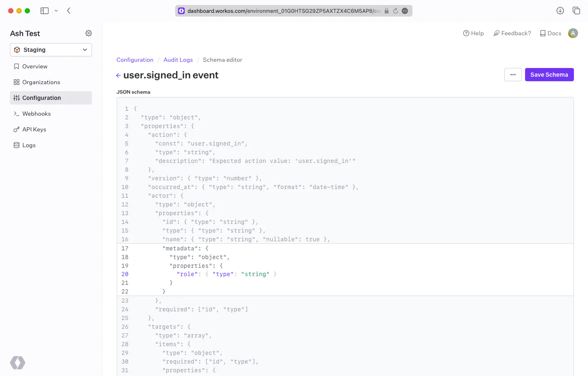The height and width of the screenshot is (376, 588).
Task: Click the Ash Test team name
Action: coord(25,34)
